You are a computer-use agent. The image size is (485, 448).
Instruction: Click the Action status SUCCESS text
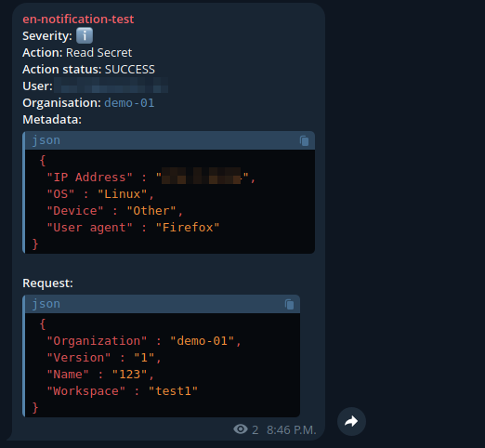(130, 70)
